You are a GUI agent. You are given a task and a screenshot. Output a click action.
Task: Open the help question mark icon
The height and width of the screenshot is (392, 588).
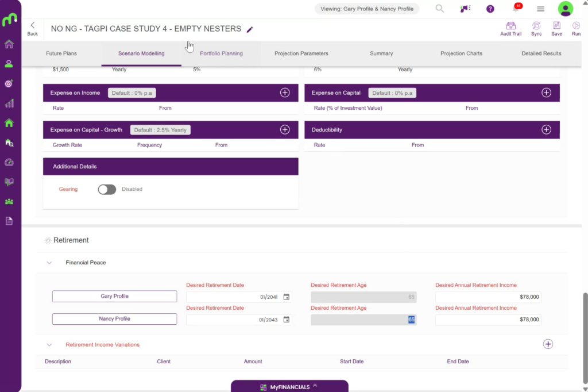click(x=490, y=9)
